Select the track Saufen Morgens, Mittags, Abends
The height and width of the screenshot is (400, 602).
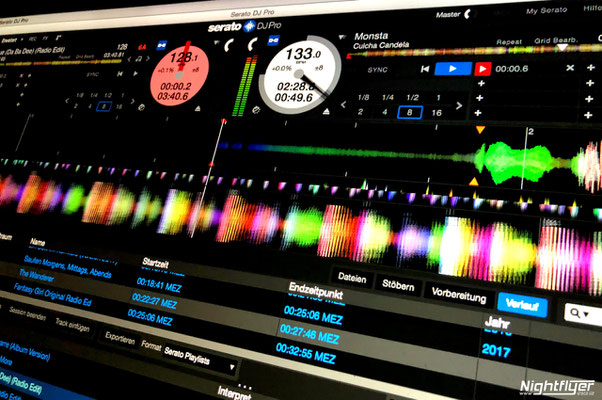[x=68, y=267]
